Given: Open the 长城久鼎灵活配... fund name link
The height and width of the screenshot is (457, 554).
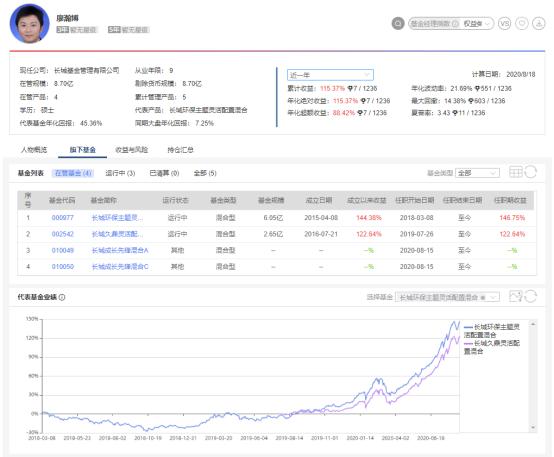Looking at the screenshot, I should tap(117, 234).
